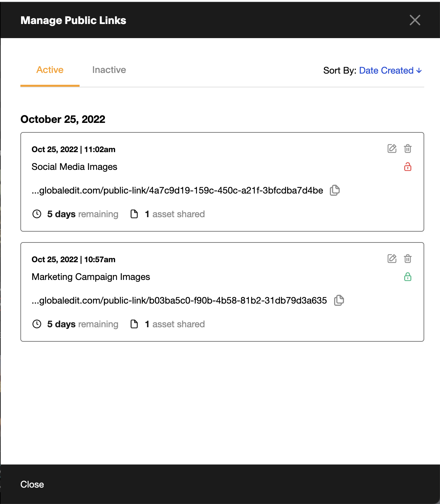Toggle green lock on Marketing Campaign Images
The width and height of the screenshot is (440, 504).
tap(408, 277)
